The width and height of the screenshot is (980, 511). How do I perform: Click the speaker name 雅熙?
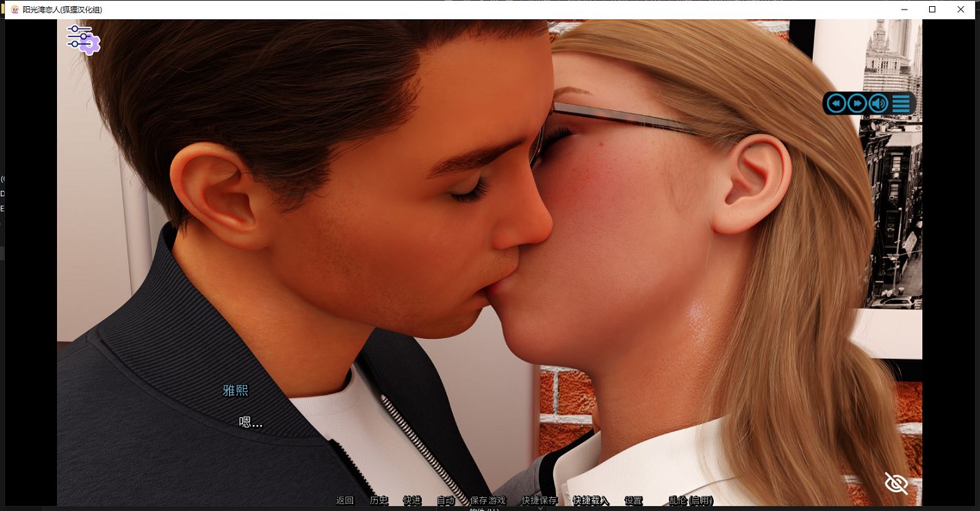coord(235,390)
